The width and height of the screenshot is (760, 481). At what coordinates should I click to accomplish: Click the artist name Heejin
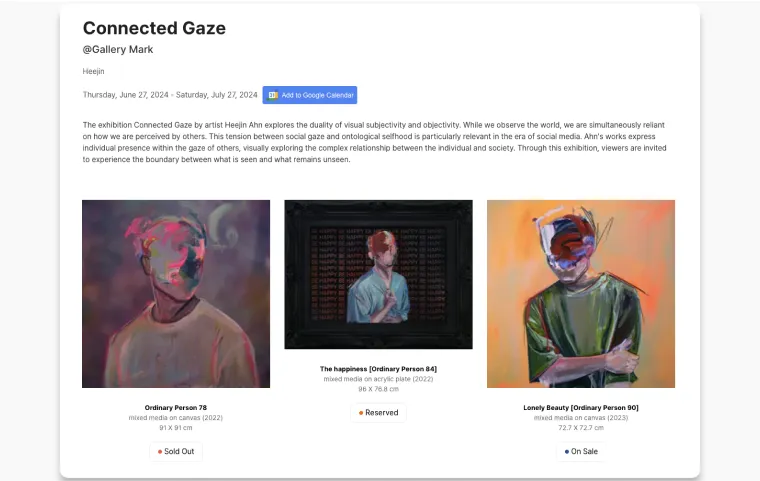tap(93, 71)
